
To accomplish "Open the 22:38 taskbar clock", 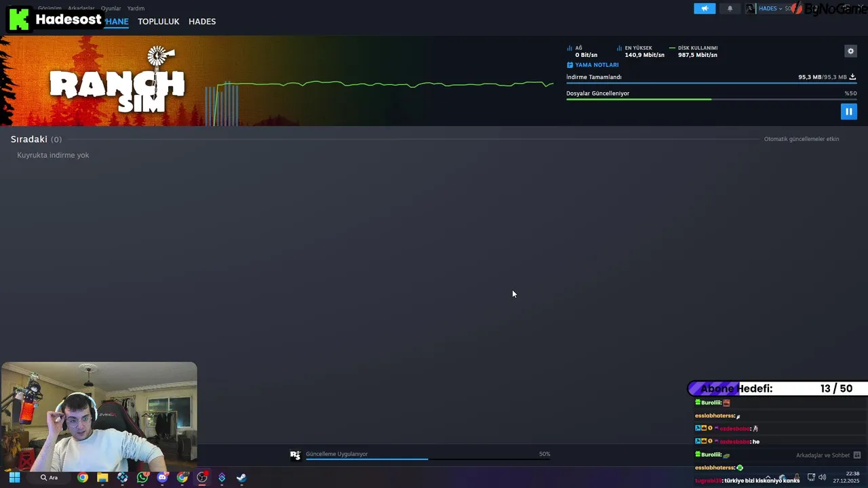I will (847, 477).
